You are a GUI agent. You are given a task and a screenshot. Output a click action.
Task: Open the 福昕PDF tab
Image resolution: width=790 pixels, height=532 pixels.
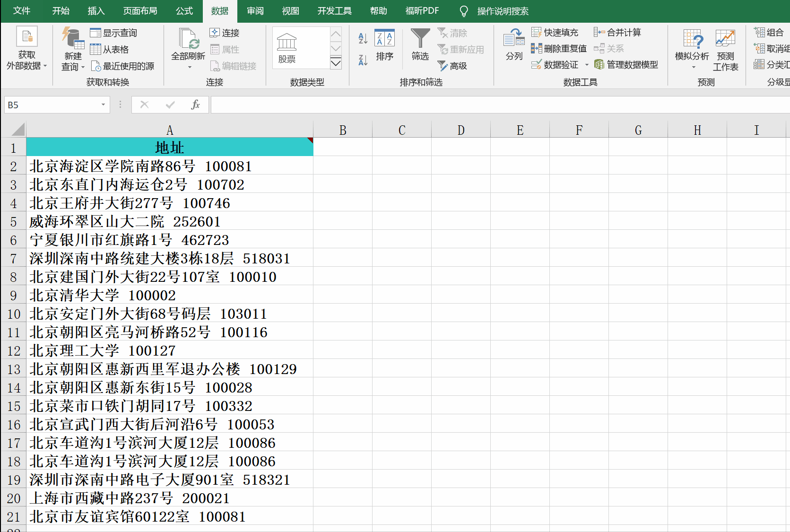click(422, 11)
